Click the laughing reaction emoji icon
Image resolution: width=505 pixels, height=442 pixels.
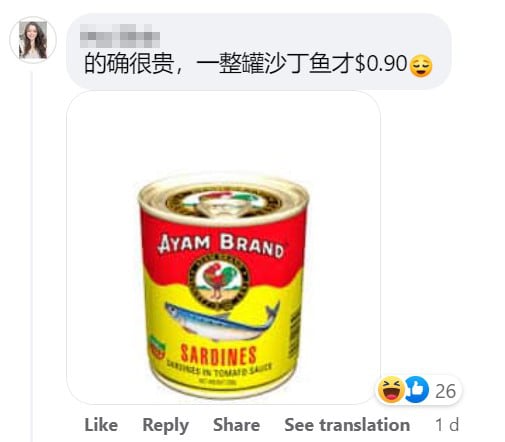click(x=391, y=390)
